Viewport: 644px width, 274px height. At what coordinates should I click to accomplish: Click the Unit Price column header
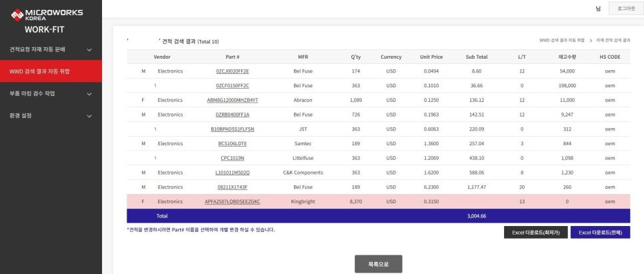point(431,57)
